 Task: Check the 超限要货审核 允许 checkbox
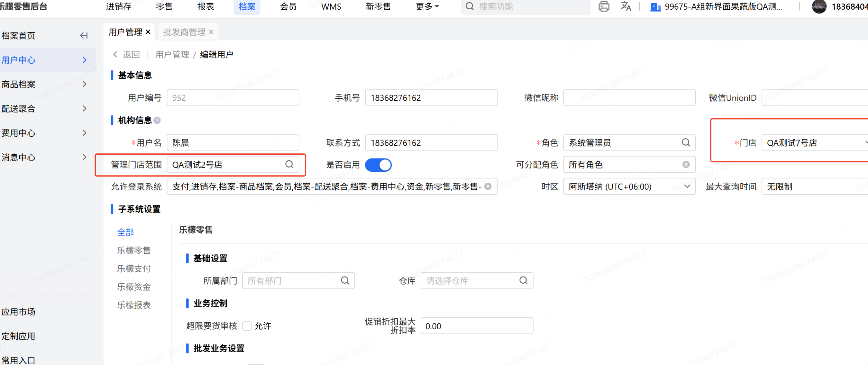(247, 325)
